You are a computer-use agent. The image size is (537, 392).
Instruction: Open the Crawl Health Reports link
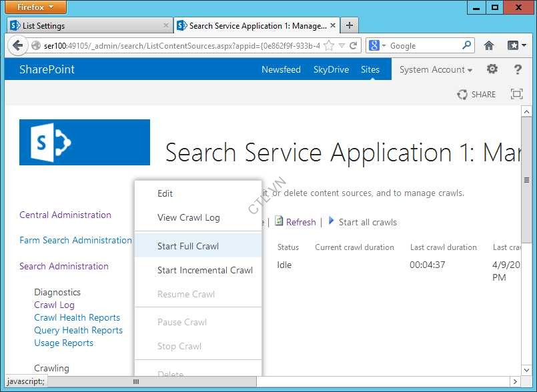(77, 317)
